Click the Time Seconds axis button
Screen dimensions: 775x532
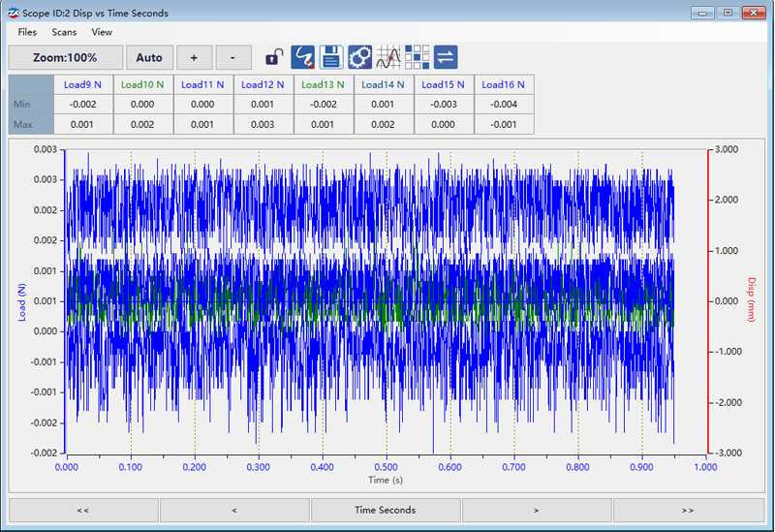coord(386,510)
